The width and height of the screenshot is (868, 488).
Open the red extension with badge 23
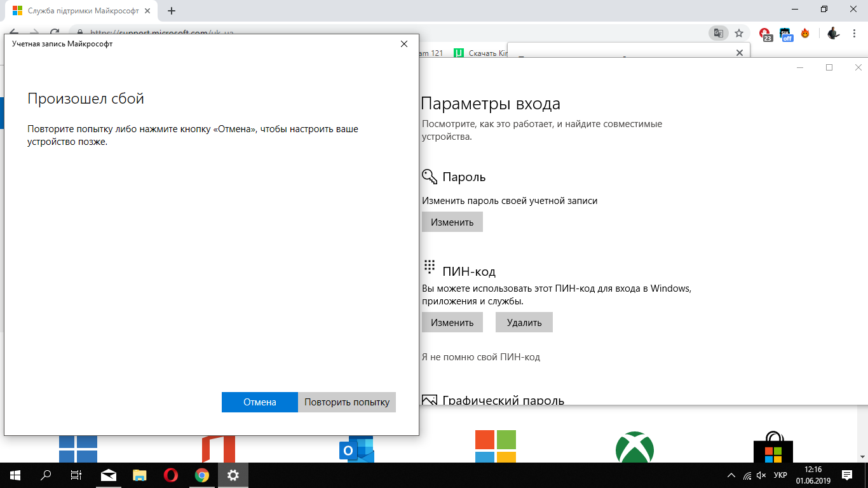pyautogui.click(x=766, y=34)
